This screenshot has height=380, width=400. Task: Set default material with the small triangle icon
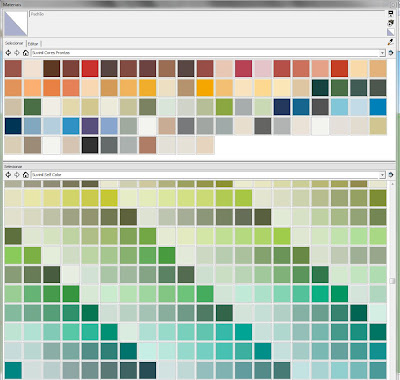click(x=391, y=32)
